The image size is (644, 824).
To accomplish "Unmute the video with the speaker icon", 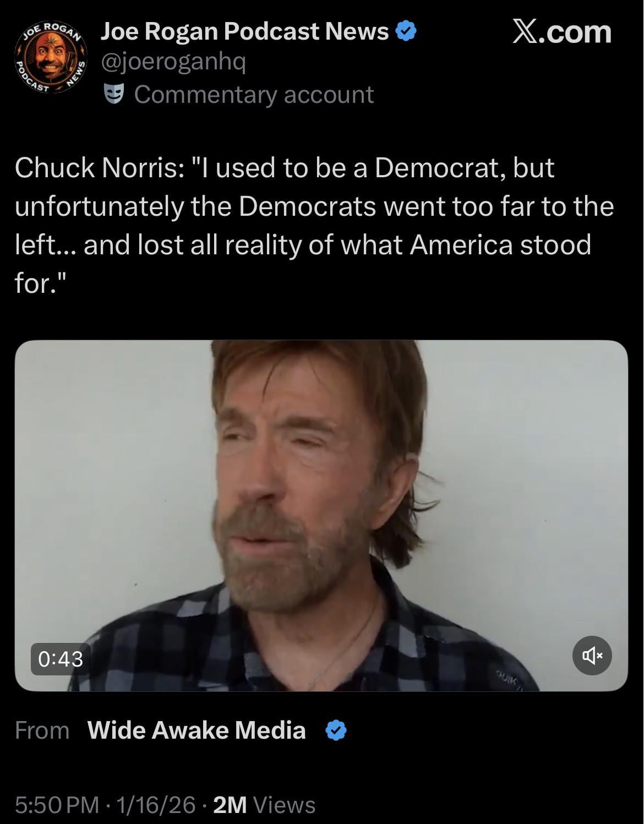I will click(x=592, y=656).
